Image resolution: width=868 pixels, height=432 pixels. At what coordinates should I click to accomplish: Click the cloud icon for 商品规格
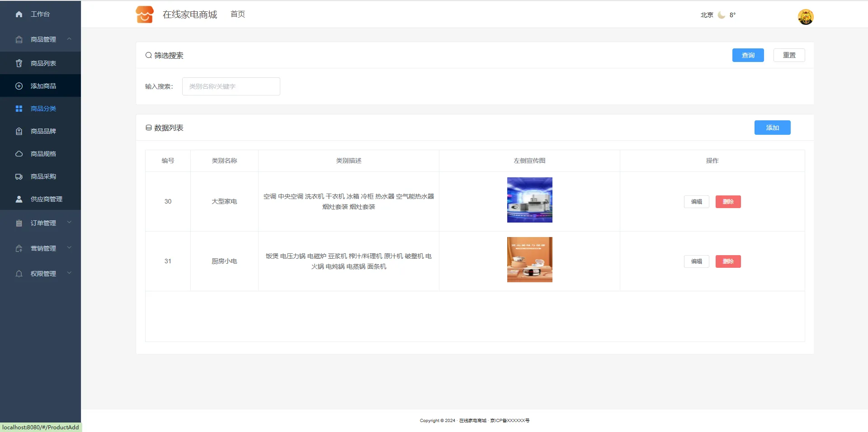point(19,154)
